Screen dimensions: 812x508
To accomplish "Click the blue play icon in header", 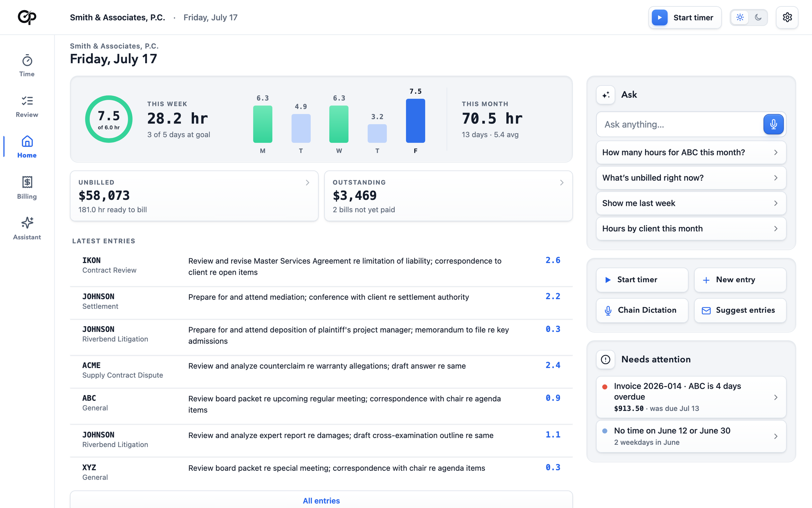I will click(659, 17).
